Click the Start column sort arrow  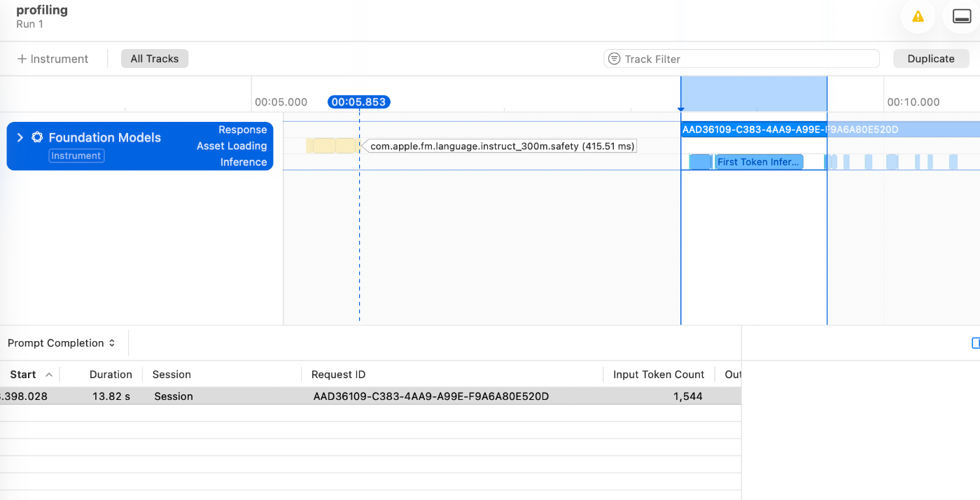tap(49, 375)
